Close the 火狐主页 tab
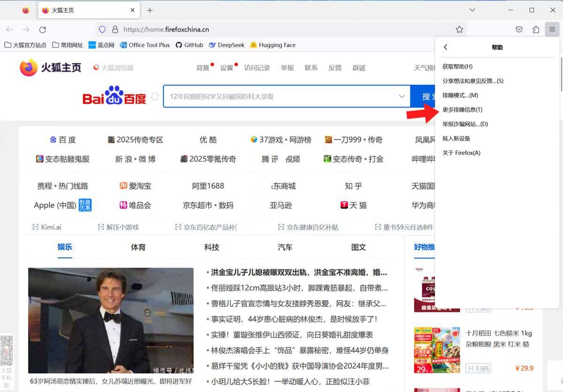The width and height of the screenshot is (563, 392). tap(133, 10)
